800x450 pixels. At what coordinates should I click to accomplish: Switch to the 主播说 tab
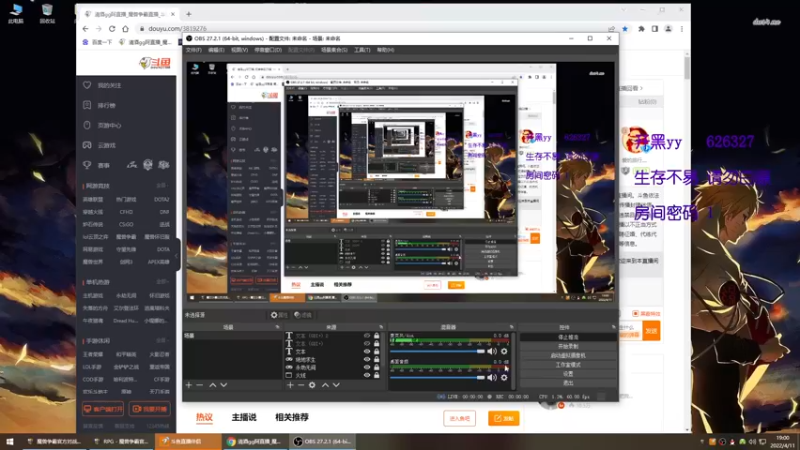click(244, 417)
